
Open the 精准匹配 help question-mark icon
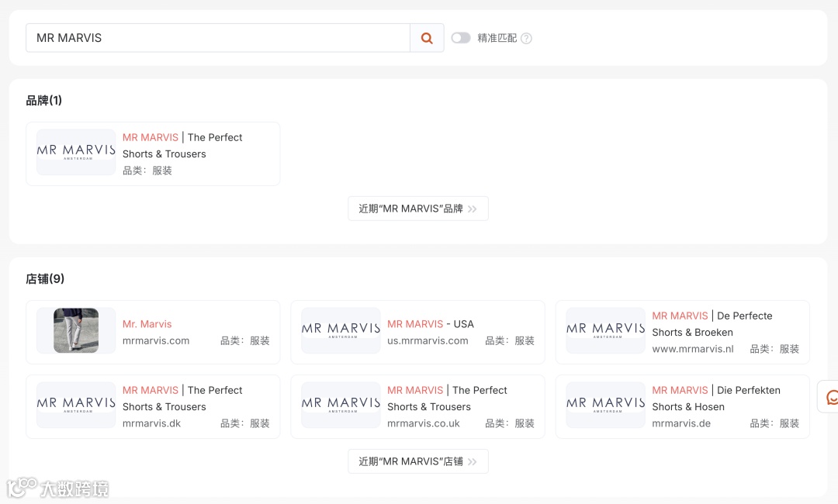tap(526, 39)
